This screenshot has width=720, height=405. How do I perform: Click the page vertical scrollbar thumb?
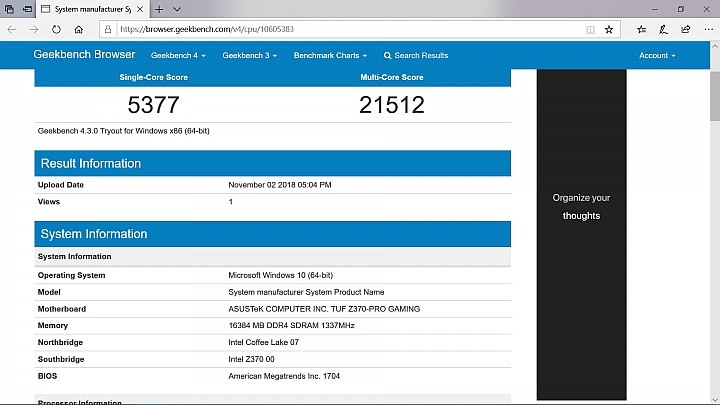[715, 96]
